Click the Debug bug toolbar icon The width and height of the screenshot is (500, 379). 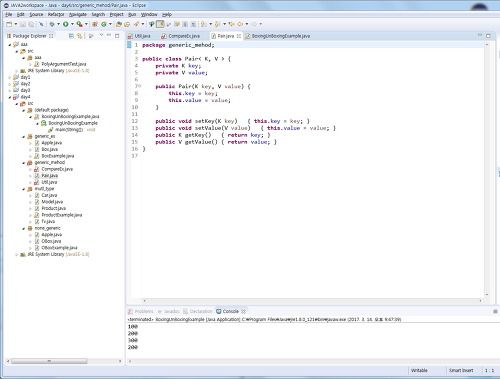[52, 24]
